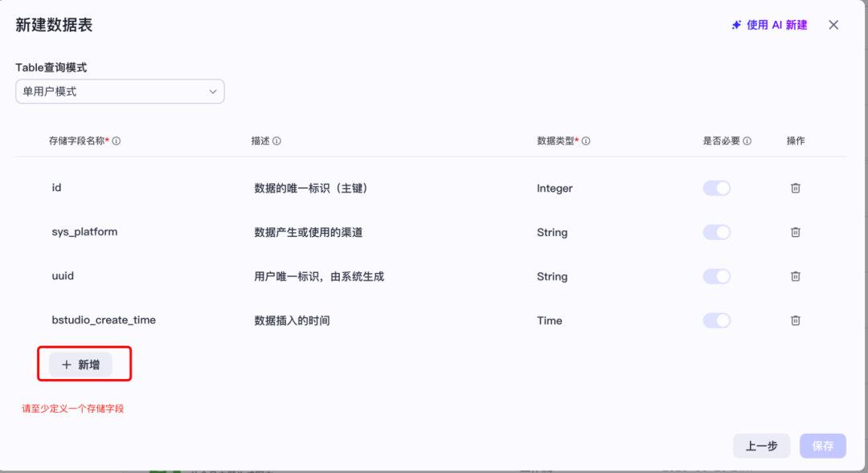This screenshot has height=473, width=868.
Task: Click the 保存 button
Action: point(823,446)
